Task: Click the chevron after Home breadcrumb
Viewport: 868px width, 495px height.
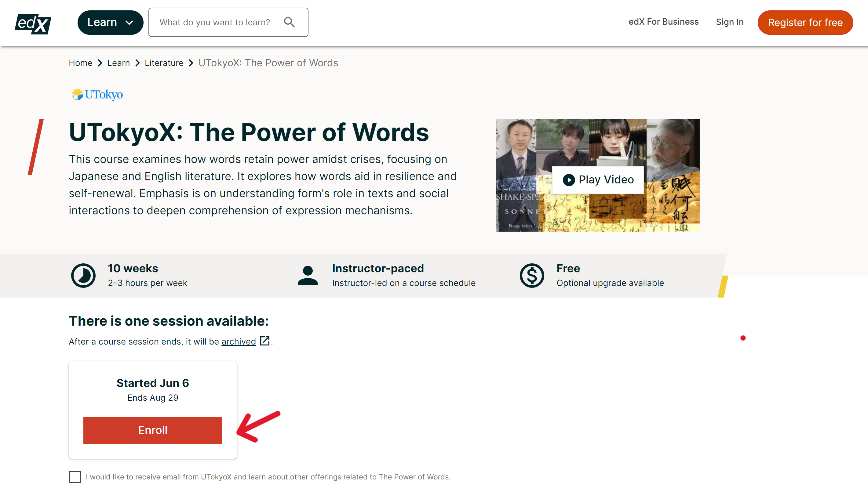Action: point(100,63)
